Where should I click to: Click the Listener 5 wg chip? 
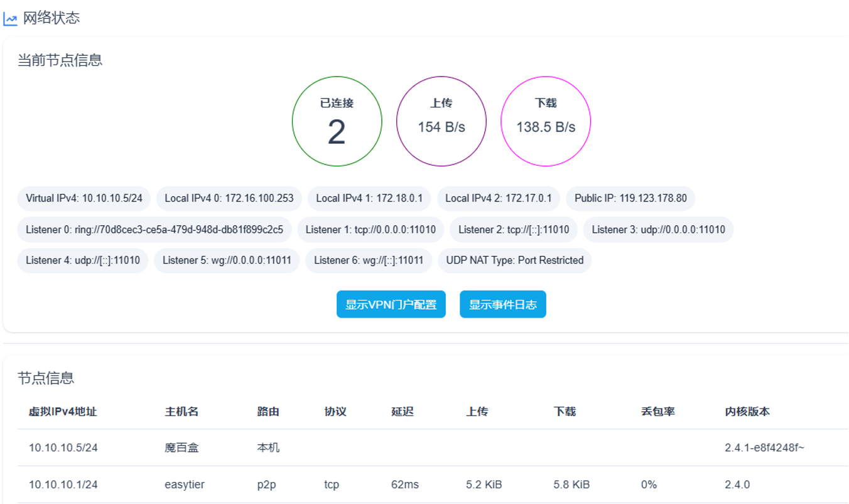coord(227,260)
